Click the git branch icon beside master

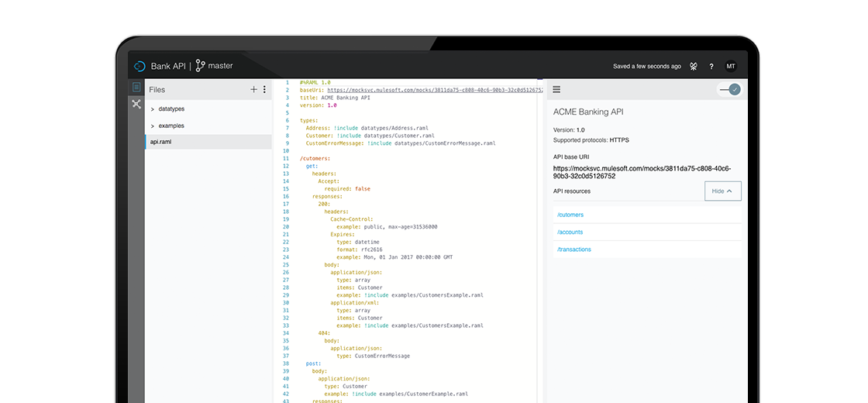(x=200, y=66)
